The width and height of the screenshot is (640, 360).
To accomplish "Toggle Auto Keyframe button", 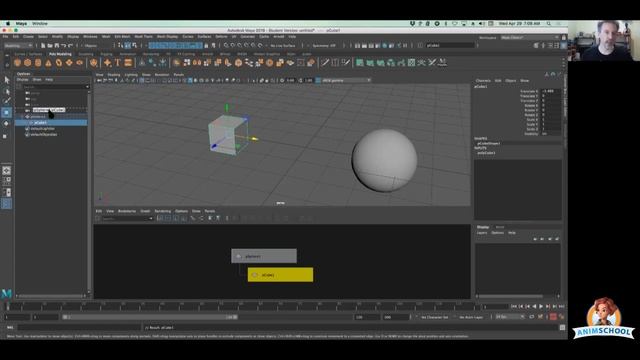I will point(553,317).
